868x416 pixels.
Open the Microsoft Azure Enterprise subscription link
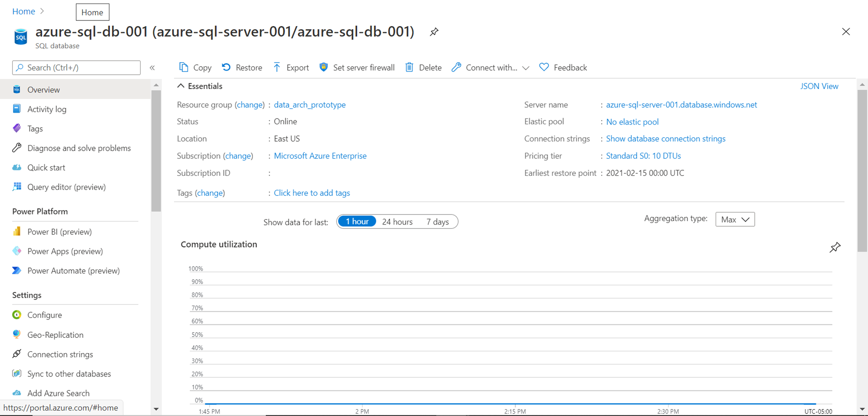pyautogui.click(x=320, y=156)
